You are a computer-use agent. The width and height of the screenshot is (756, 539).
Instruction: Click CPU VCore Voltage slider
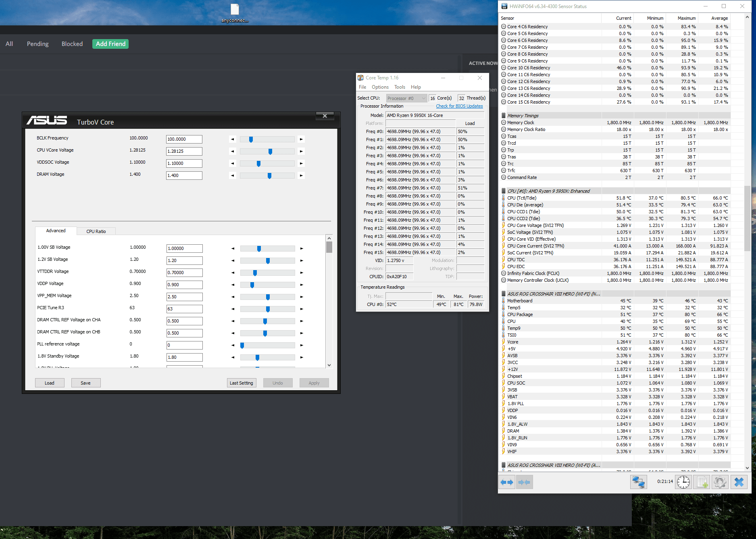pyautogui.click(x=267, y=152)
